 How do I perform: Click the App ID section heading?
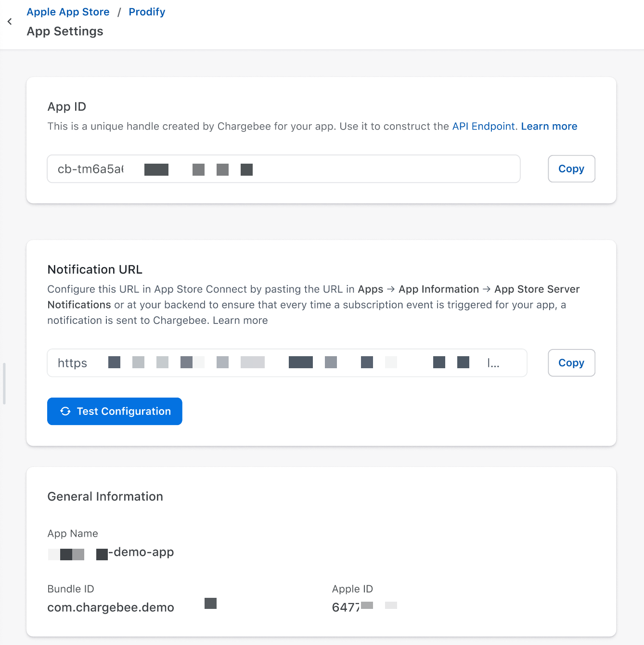pos(66,107)
